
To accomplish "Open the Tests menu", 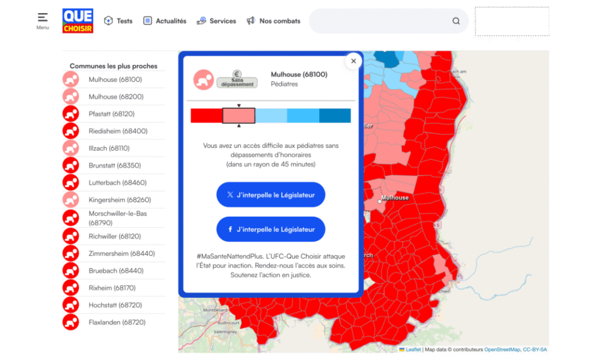I will [x=118, y=21].
